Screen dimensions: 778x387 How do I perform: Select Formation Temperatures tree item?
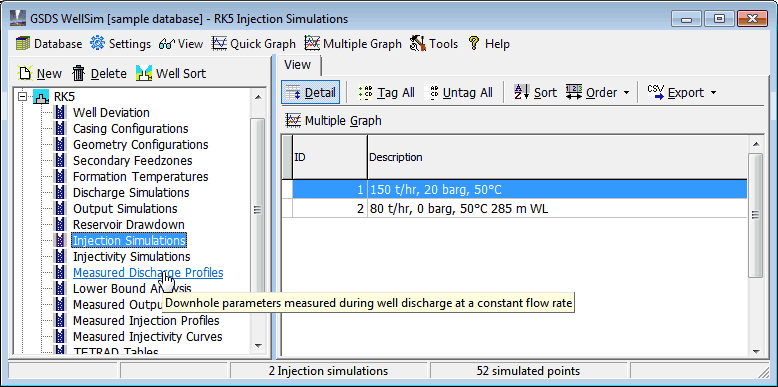click(x=140, y=177)
